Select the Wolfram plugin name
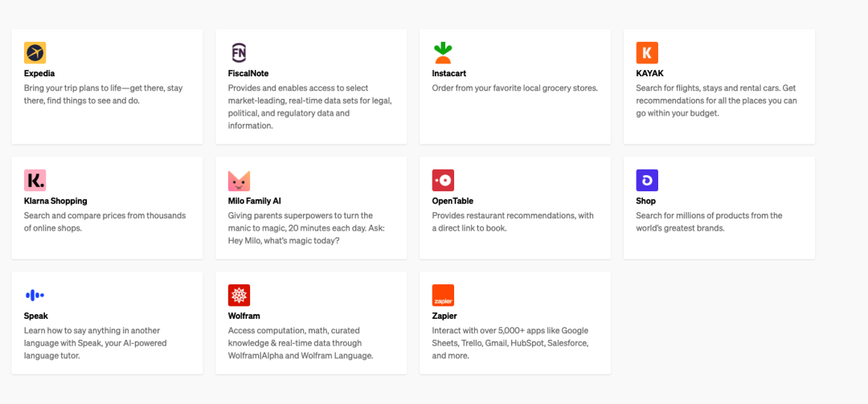This screenshot has width=868, height=404. click(x=244, y=316)
